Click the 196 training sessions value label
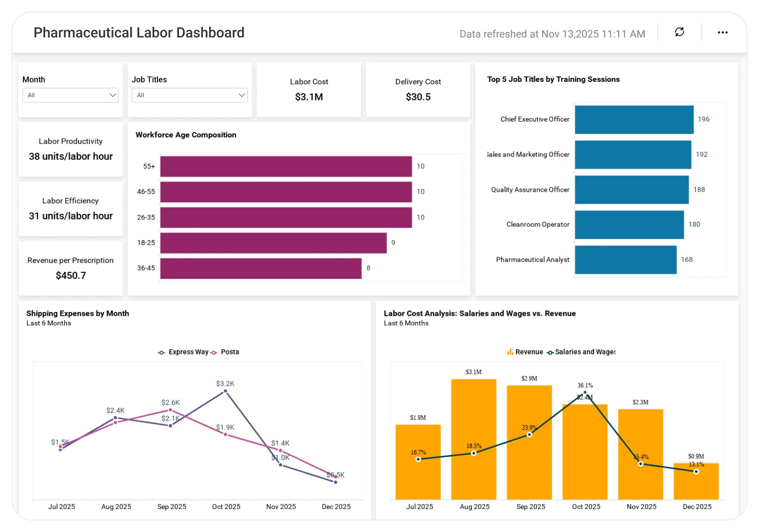 703,119
